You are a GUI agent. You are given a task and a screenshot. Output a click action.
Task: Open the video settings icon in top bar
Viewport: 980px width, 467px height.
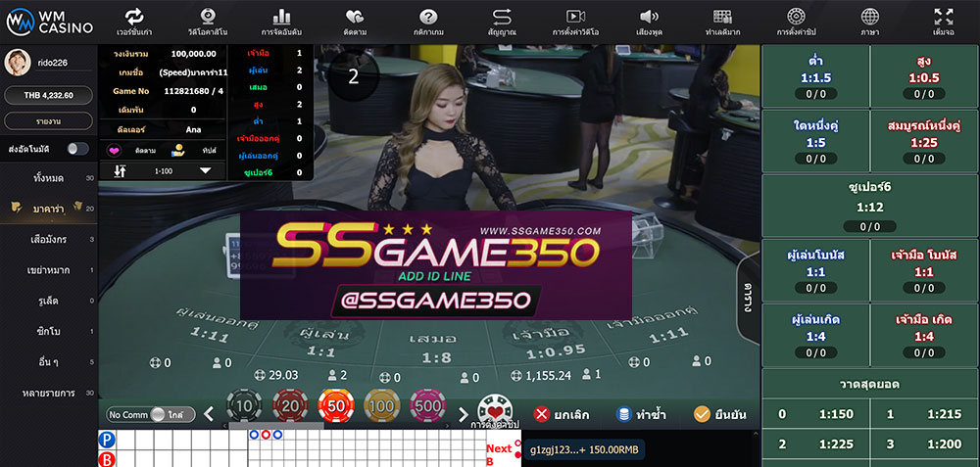(575, 17)
